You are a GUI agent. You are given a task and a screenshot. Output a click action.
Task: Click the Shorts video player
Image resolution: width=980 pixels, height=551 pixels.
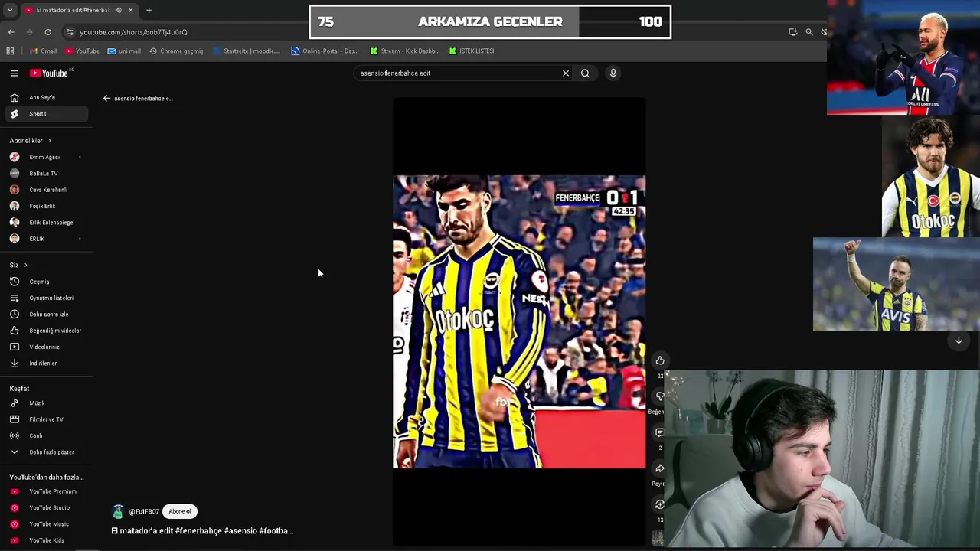[519, 321]
